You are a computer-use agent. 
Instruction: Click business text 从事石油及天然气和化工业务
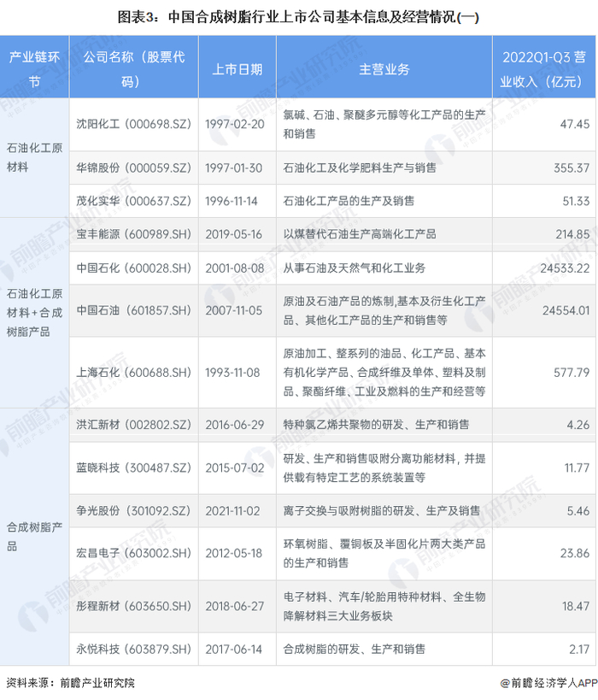pyautogui.click(x=355, y=268)
